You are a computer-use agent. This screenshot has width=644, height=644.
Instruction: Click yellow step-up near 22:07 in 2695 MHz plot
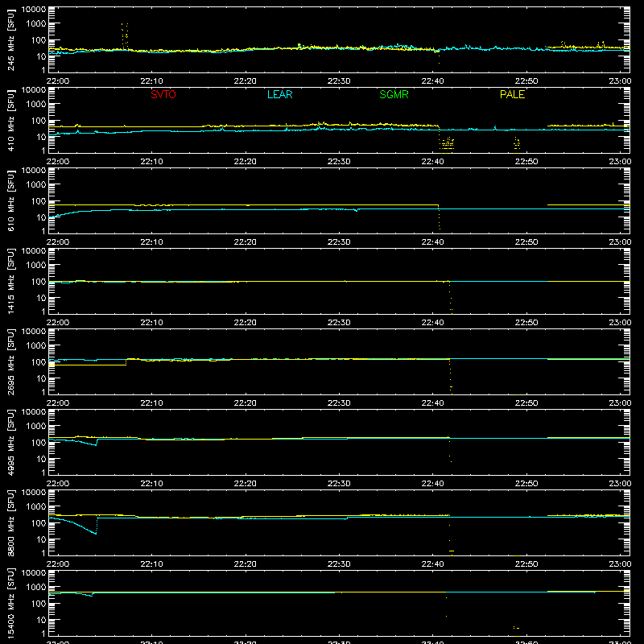[x=126, y=361]
